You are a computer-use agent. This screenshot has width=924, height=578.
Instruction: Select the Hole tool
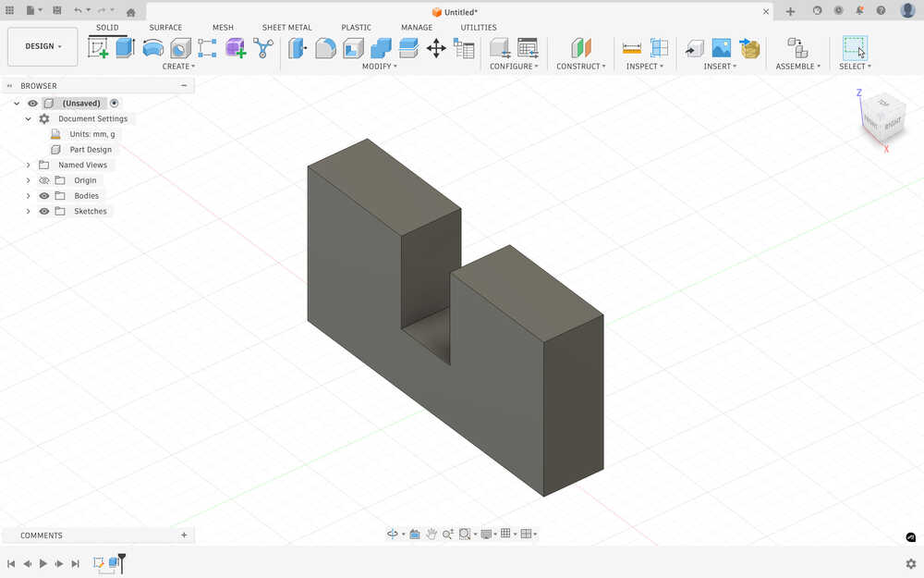pos(180,48)
